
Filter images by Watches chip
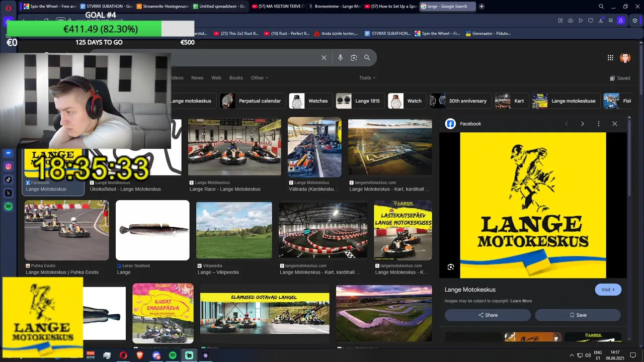pos(310,101)
